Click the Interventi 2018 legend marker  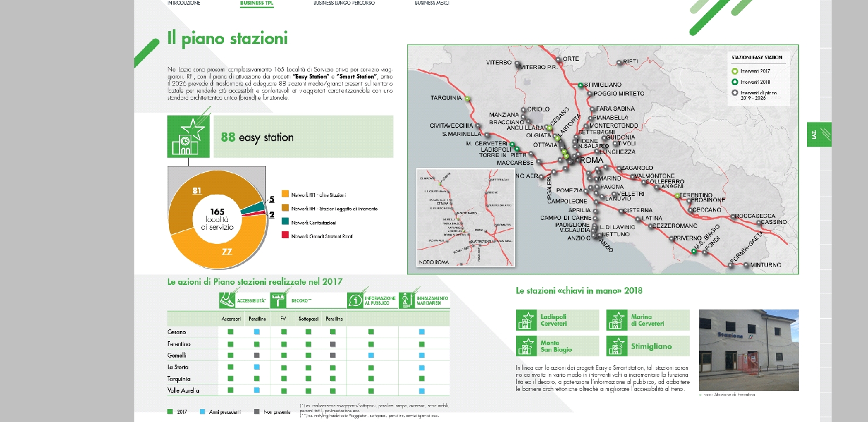coord(735,83)
